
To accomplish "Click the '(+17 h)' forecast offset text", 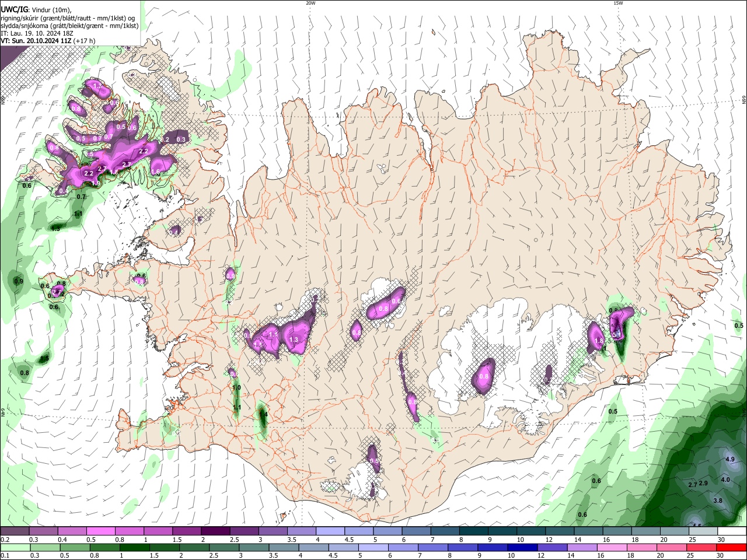I will [85, 41].
